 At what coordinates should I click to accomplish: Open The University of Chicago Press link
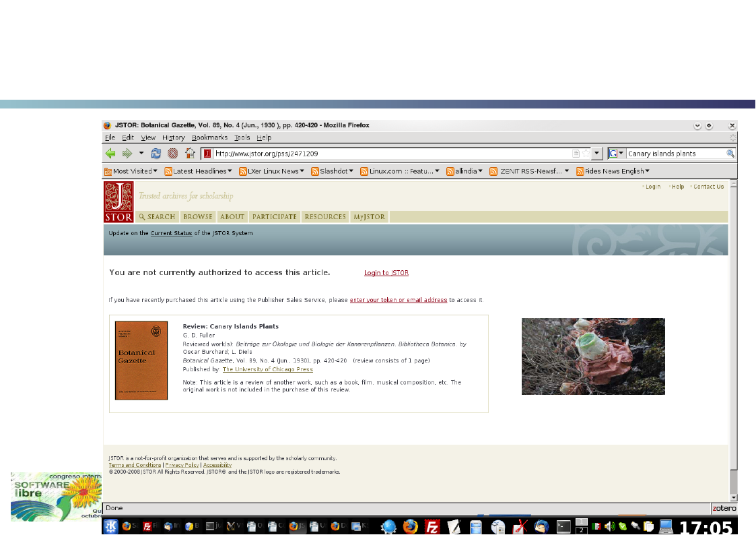point(267,369)
